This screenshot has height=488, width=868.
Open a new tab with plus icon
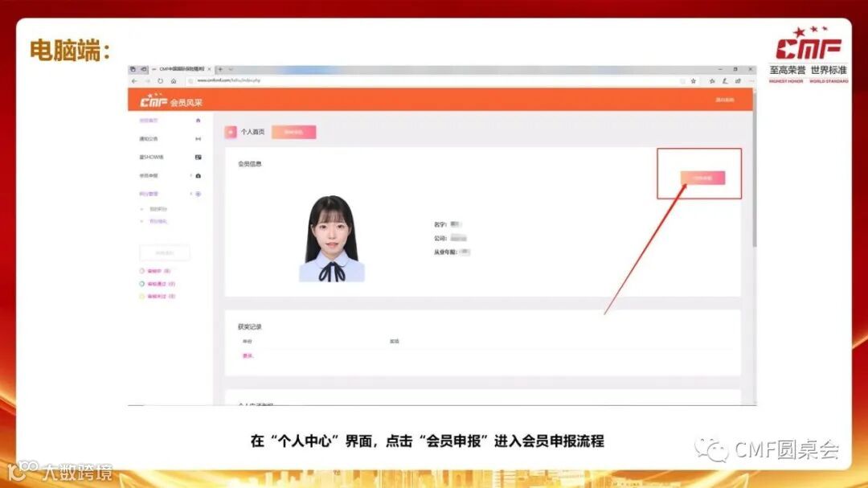(x=220, y=69)
